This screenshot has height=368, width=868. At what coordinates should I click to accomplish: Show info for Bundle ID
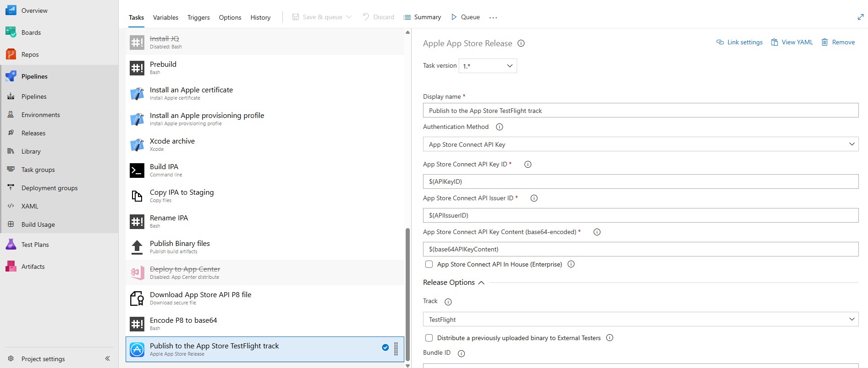pos(461,353)
